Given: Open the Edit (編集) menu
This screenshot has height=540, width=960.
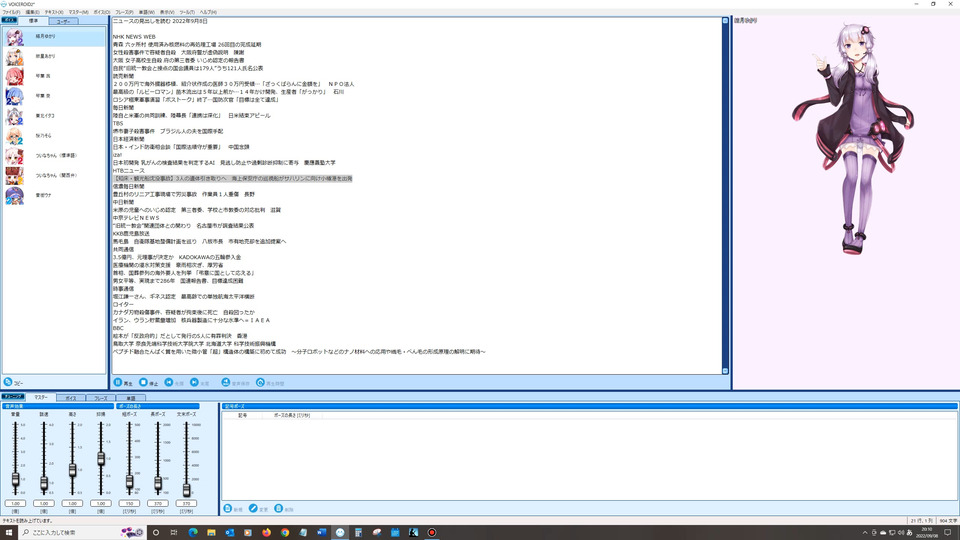Looking at the screenshot, I should click(32, 12).
